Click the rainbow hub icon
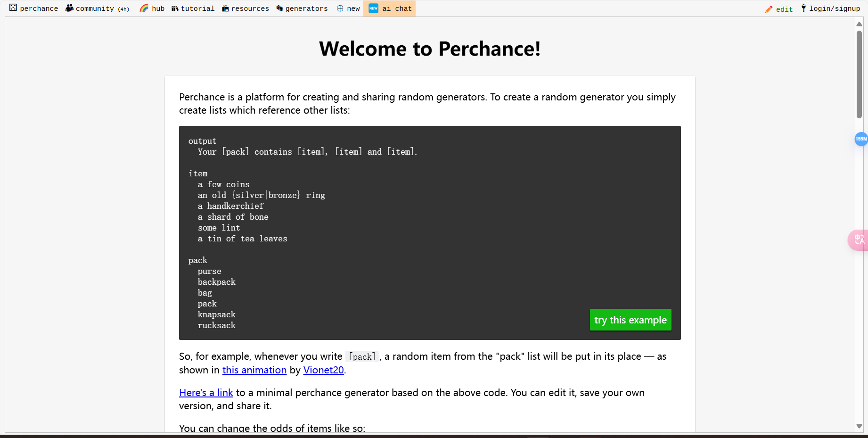Image resolution: width=868 pixels, height=438 pixels. click(x=143, y=8)
